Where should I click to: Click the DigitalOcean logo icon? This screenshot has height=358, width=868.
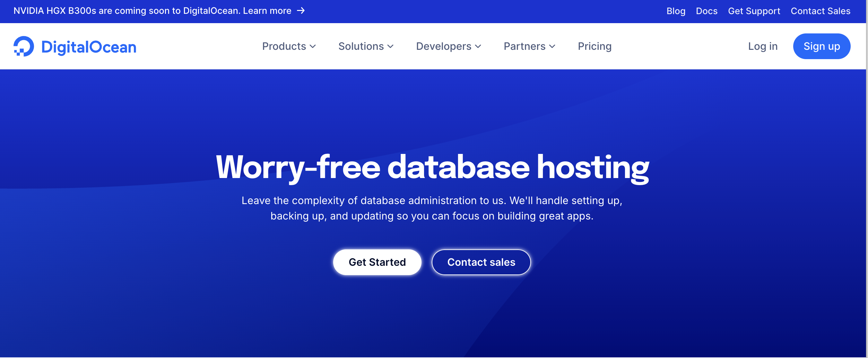[23, 46]
